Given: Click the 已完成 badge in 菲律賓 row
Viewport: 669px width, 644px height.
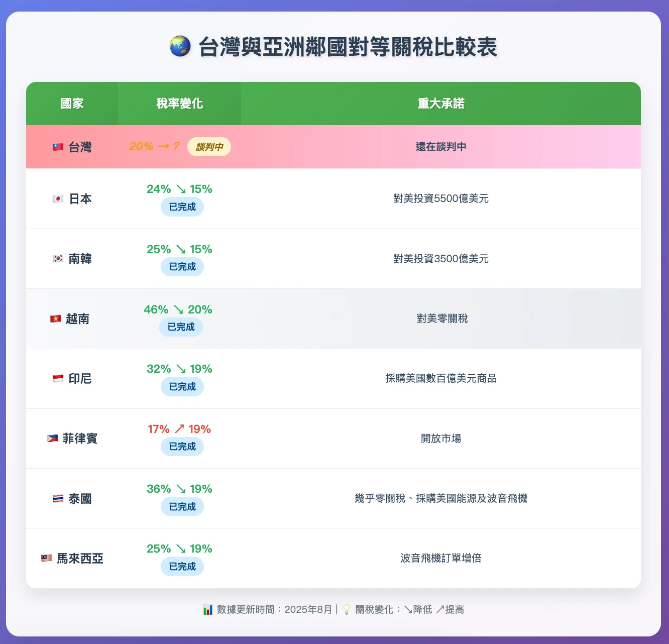Looking at the screenshot, I should click(x=182, y=447).
